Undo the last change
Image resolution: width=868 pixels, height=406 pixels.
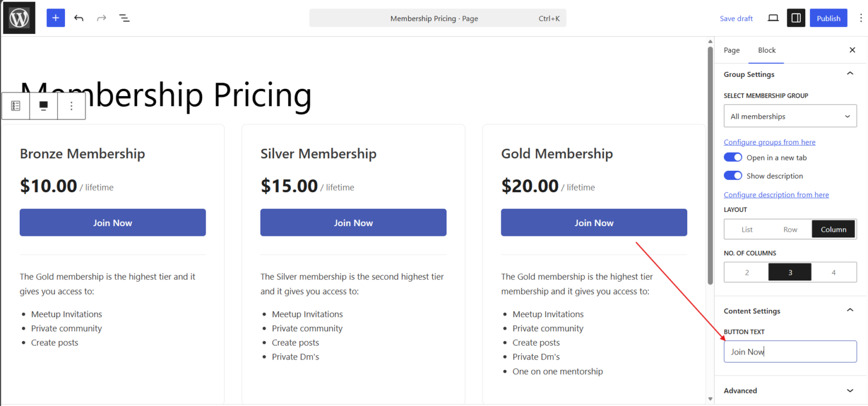[x=79, y=18]
